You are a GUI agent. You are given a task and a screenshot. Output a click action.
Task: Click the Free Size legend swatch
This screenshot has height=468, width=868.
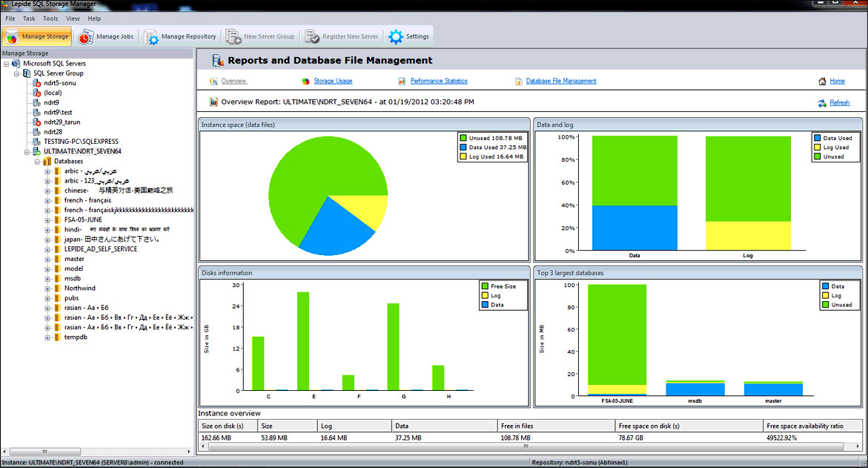[x=485, y=286]
